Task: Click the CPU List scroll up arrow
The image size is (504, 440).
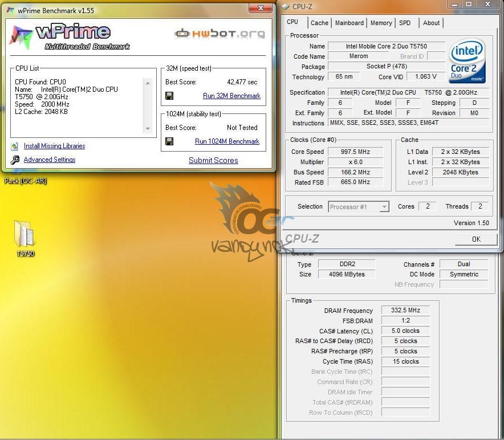Action: pos(148,83)
